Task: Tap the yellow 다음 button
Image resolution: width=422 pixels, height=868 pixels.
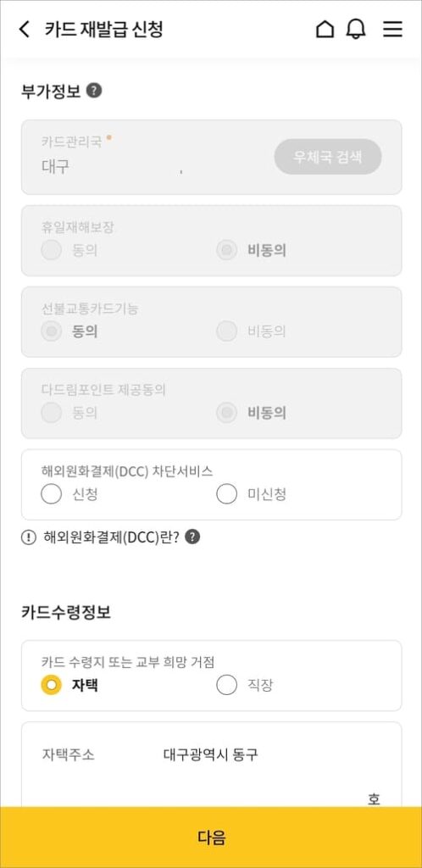Action: click(211, 837)
